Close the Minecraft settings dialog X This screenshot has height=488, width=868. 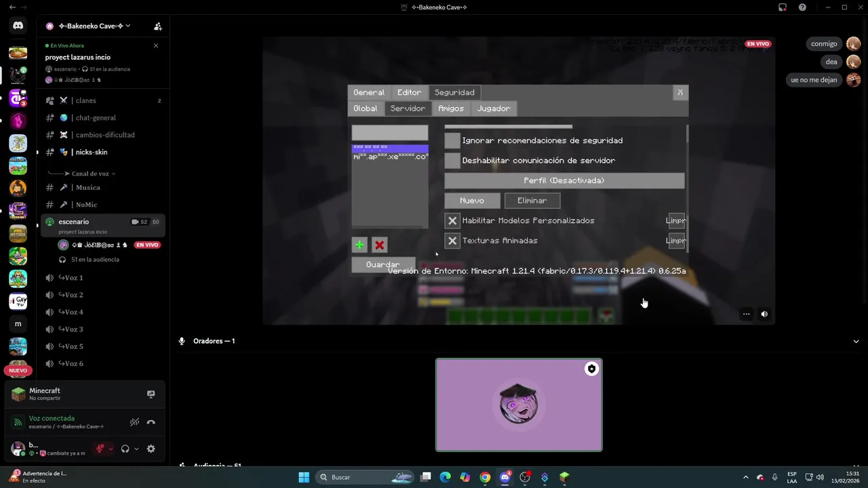click(x=680, y=93)
